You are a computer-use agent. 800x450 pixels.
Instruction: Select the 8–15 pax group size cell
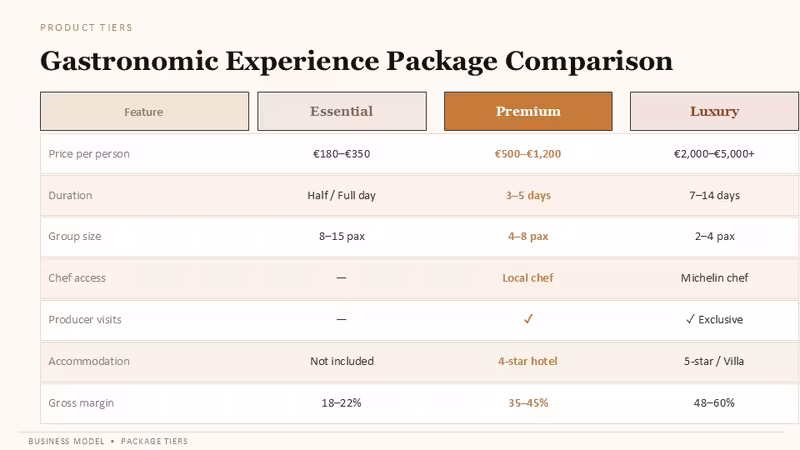342,236
